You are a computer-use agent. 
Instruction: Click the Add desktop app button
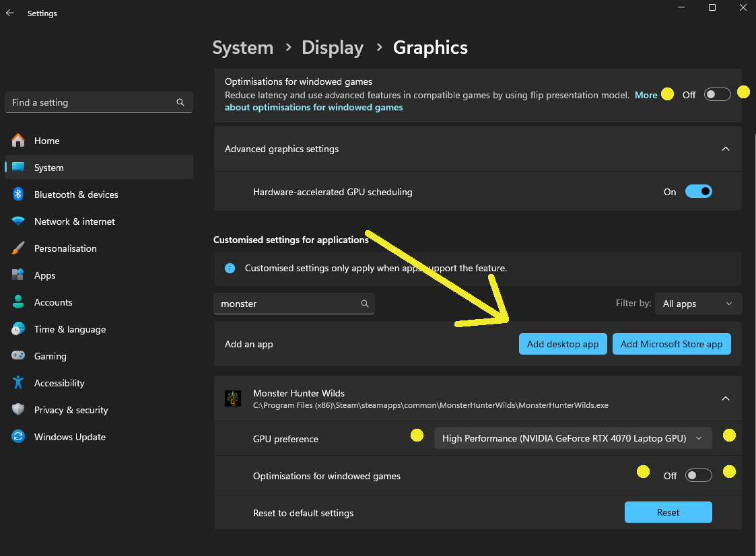click(563, 344)
